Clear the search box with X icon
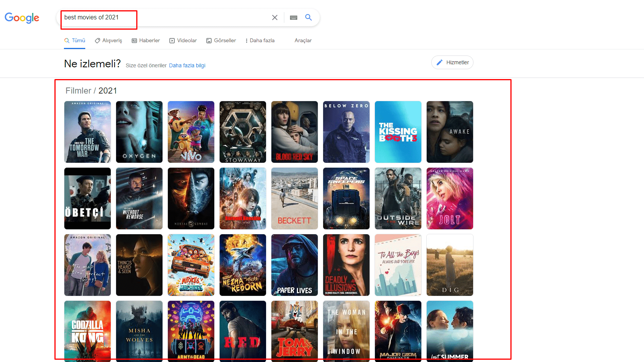 coord(275,17)
